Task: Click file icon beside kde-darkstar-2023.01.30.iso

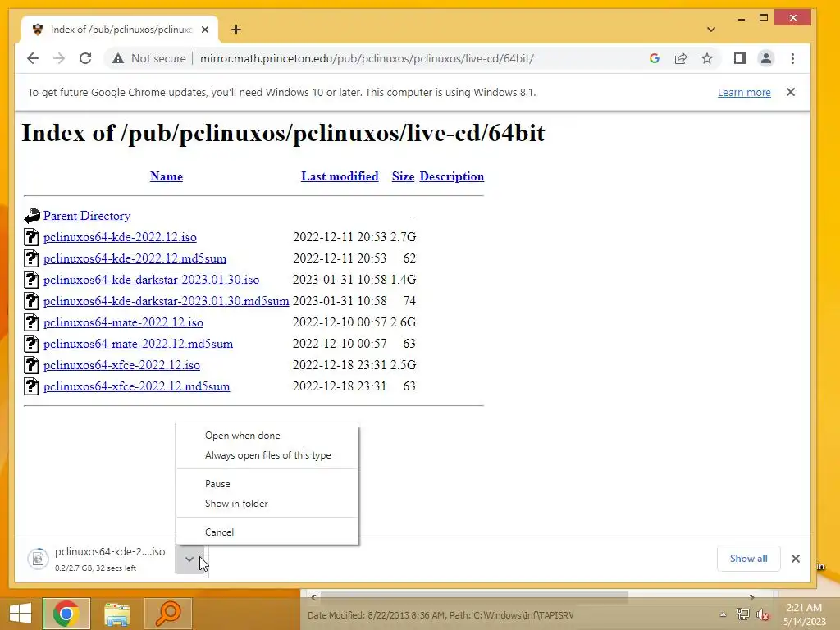Action: pos(32,280)
